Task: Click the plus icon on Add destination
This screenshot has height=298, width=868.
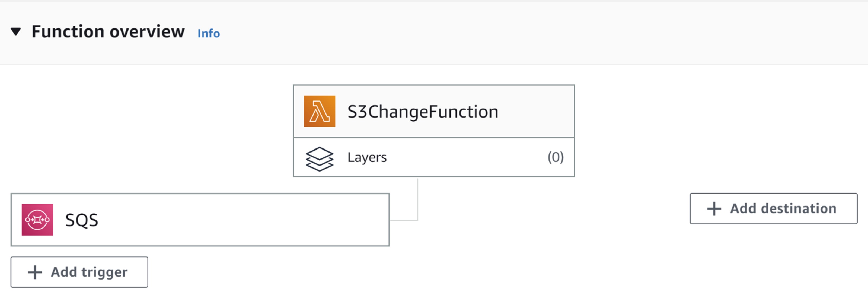Action: pos(714,209)
